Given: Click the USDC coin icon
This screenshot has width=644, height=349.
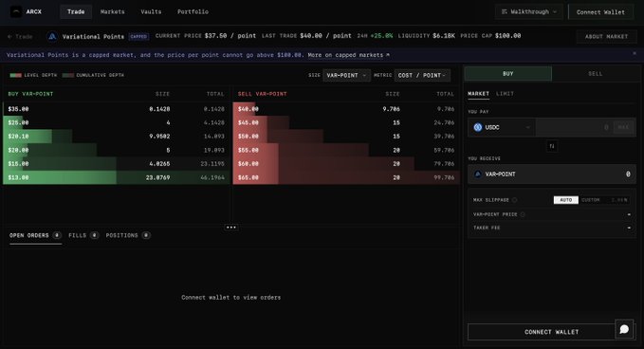Looking at the screenshot, I should click(x=478, y=127).
